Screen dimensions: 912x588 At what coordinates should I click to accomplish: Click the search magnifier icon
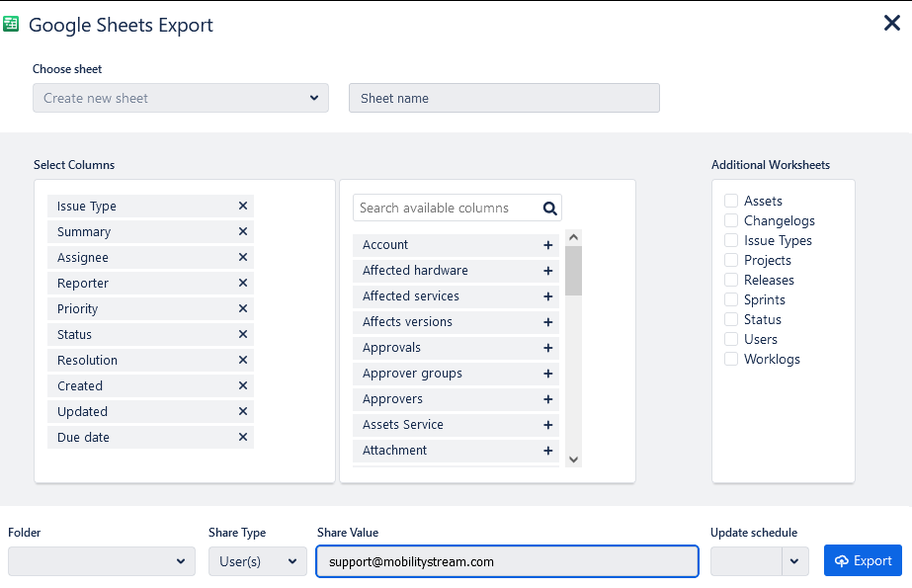(550, 209)
